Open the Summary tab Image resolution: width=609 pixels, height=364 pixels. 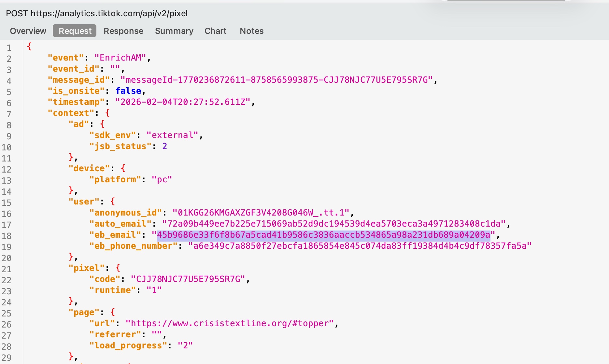(x=174, y=31)
